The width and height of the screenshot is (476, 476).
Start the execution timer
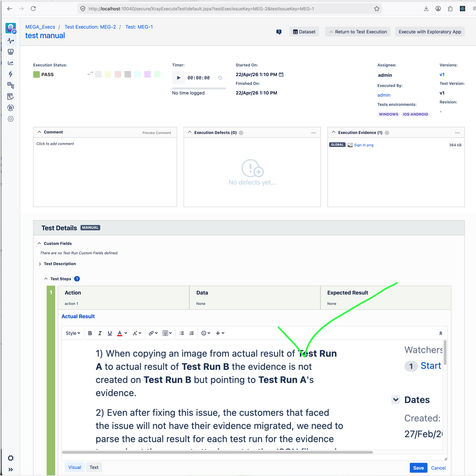(x=179, y=78)
